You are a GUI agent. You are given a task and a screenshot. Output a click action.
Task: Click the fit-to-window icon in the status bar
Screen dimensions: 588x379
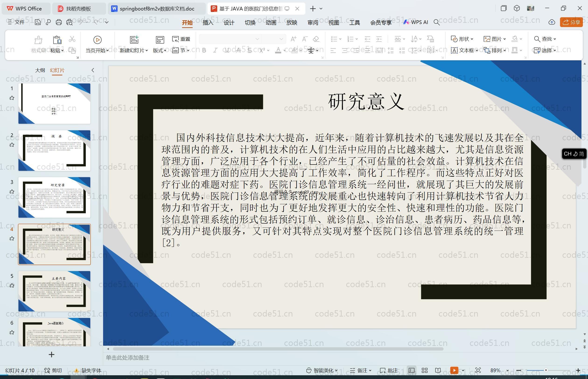[478, 370]
